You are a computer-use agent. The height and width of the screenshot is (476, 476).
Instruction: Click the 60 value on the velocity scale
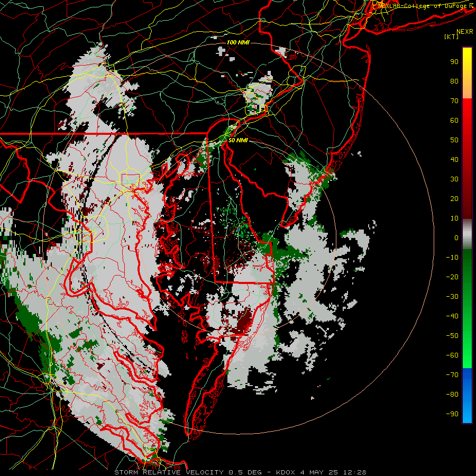pos(454,120)
